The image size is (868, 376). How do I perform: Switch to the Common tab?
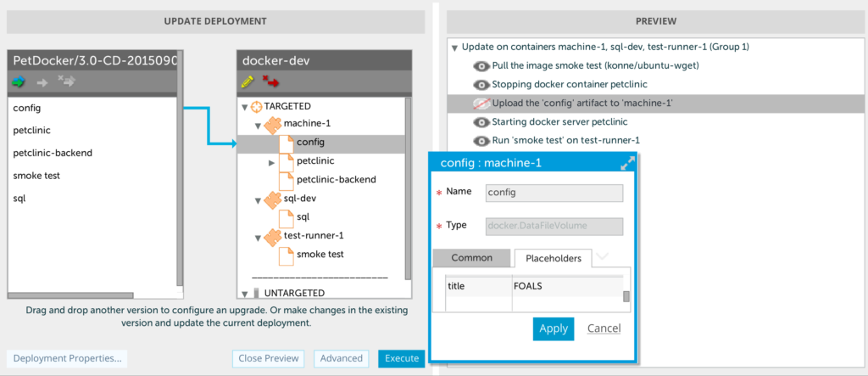coord(471,258)
